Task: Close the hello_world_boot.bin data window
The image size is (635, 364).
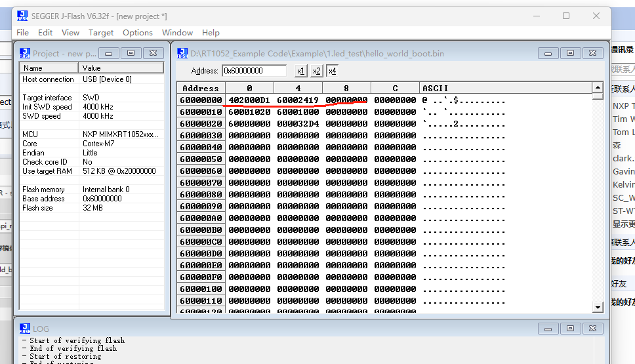Action: pyautogui.click(x=592, y=53)
